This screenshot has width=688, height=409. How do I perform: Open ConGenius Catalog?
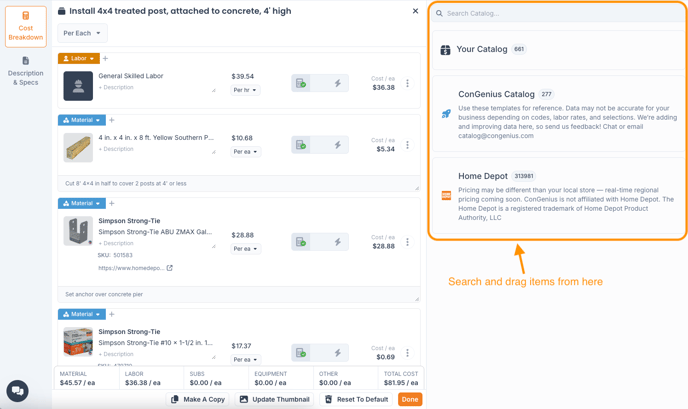pyautogui.click(x=557, y=114)
